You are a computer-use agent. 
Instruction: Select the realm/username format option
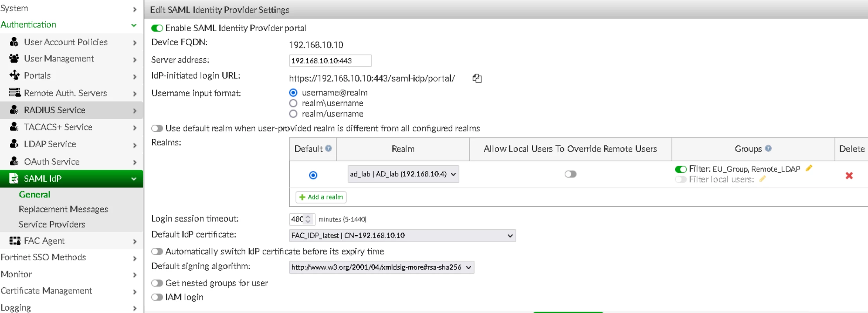pos(293,114)
